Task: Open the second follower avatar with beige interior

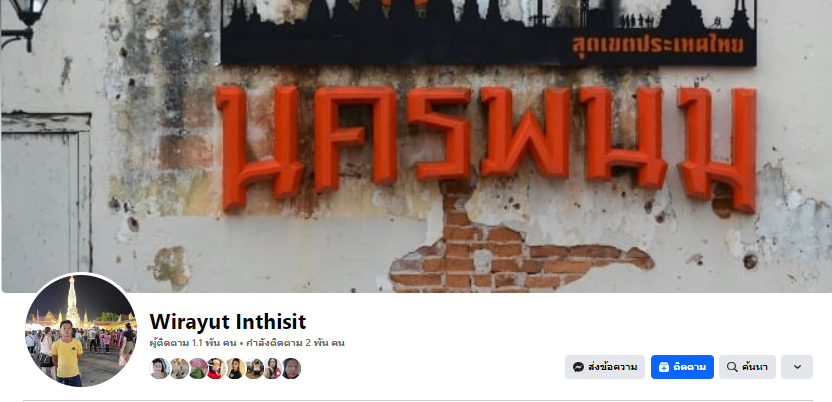Action: coord(179,368)
